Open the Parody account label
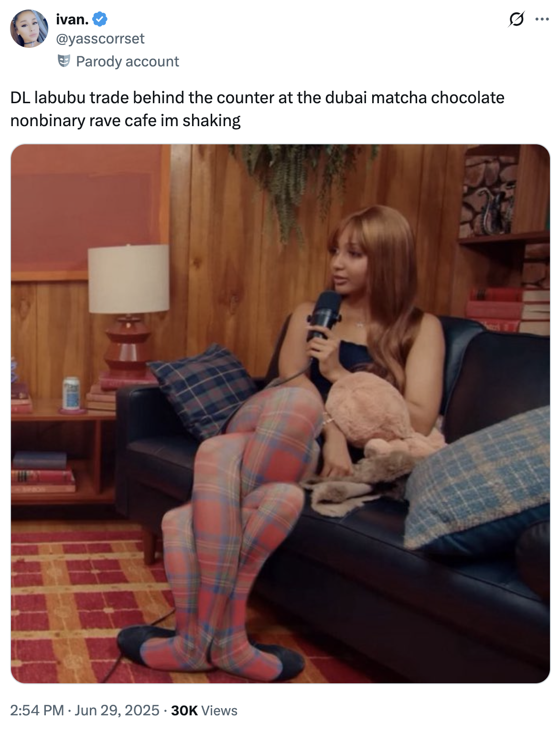This screenshot has height=733, width=560. 127,62
